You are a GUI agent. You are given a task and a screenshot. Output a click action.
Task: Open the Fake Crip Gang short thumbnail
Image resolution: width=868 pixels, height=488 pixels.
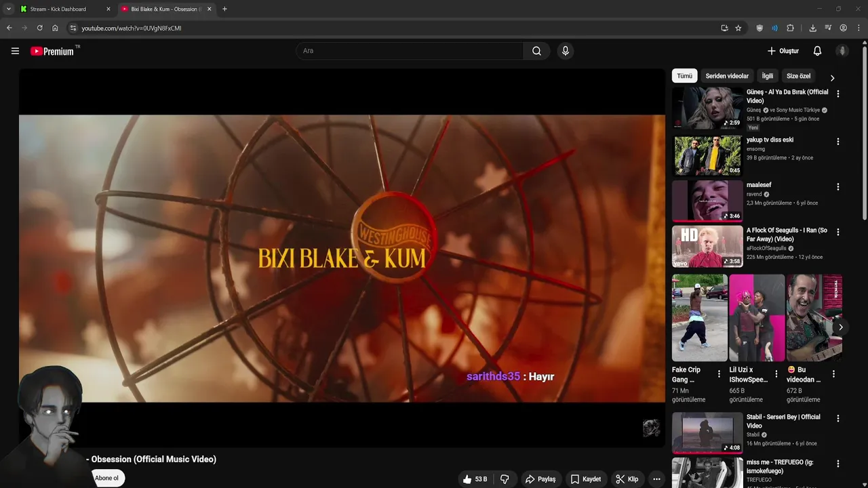699,318
